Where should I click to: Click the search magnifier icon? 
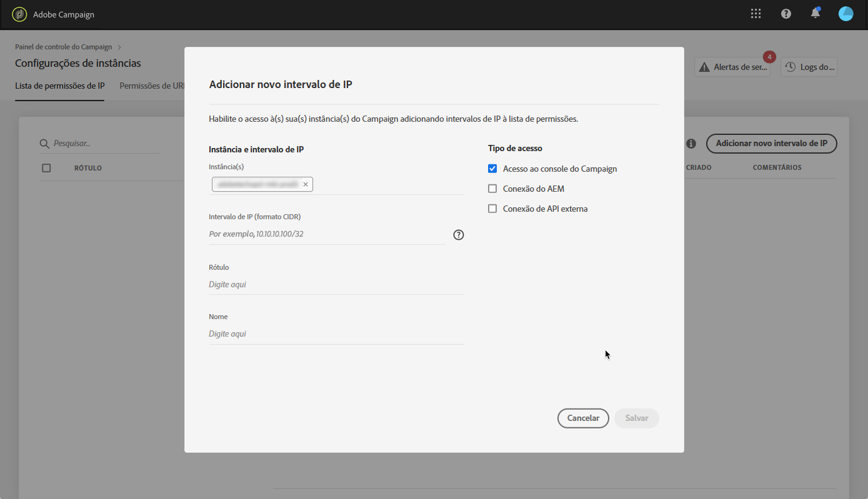pos(44,144)
